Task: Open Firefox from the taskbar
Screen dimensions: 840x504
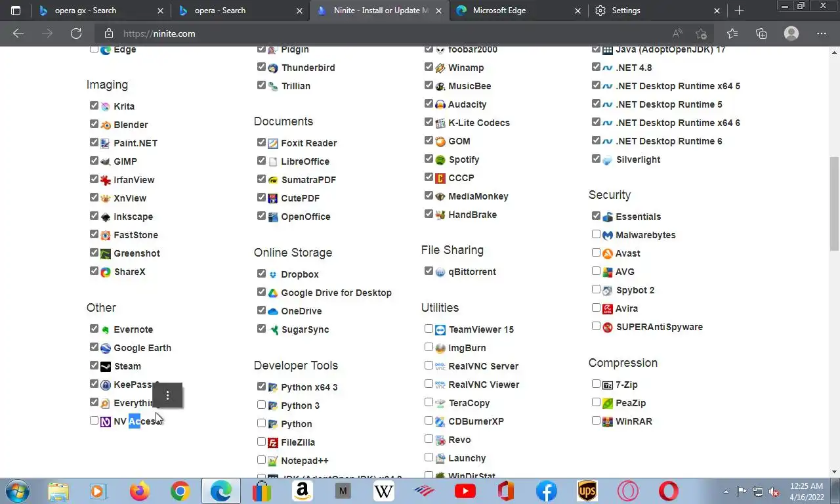Action: [x=139, y=491]
